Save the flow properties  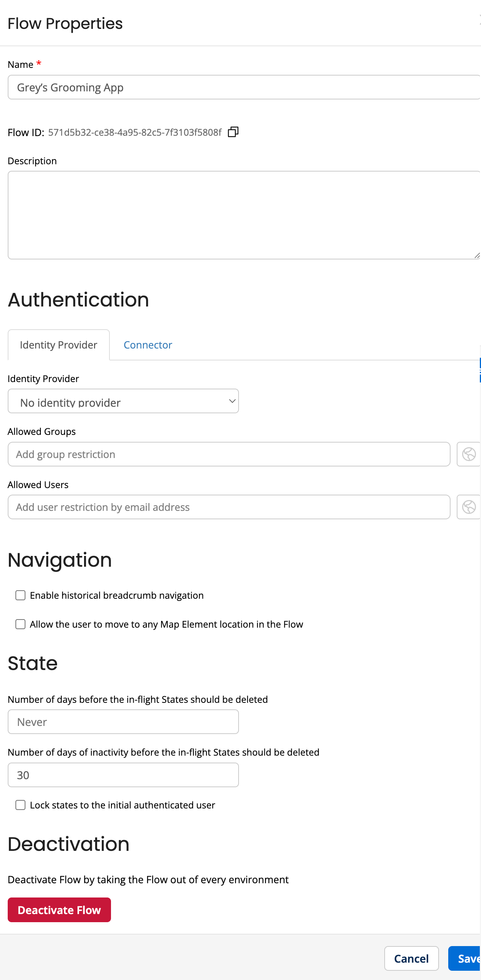pos(466,958)
